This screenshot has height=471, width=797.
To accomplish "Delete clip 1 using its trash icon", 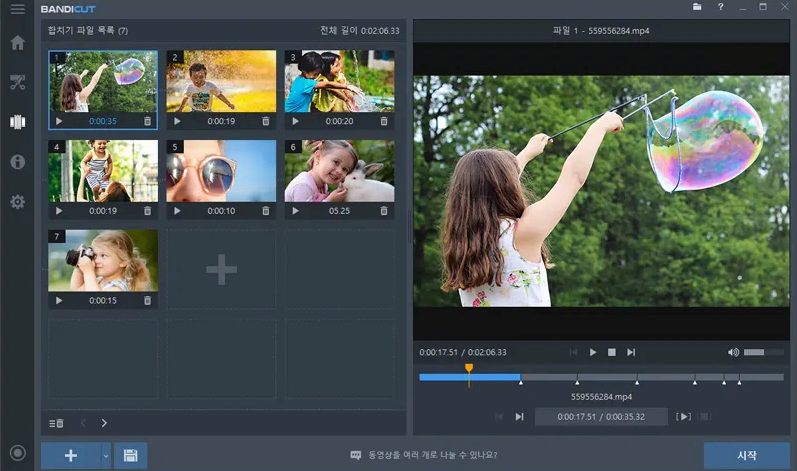I will click(x=147, y=121).
